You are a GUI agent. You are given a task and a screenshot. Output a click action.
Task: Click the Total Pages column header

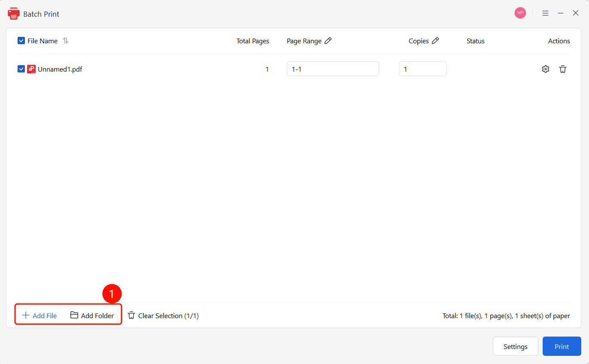click(253, 41)
